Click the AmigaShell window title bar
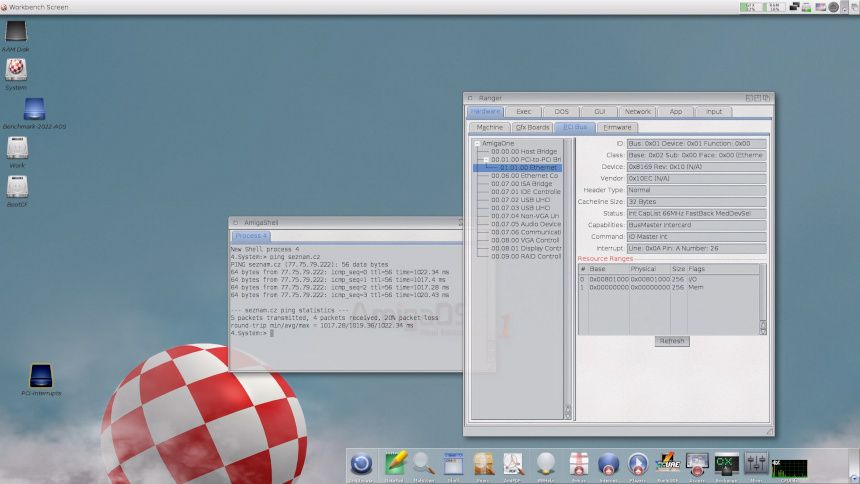The image size is (860, 484). [347, 222]
